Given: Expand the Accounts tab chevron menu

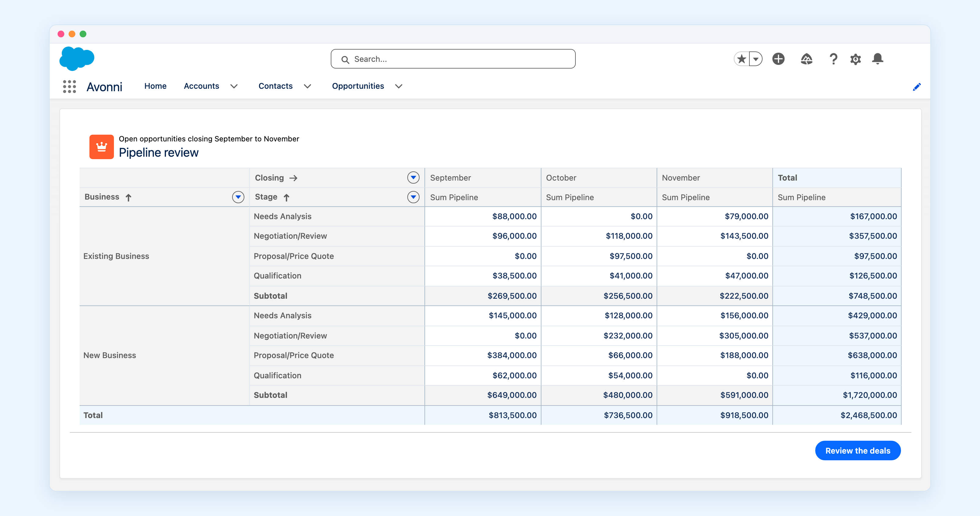Looking at the screenshot, I should (x=234, y=86).
